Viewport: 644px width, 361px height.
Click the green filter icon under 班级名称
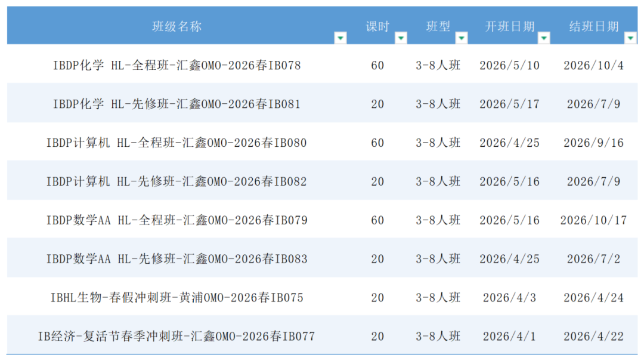tap(340, 38)
